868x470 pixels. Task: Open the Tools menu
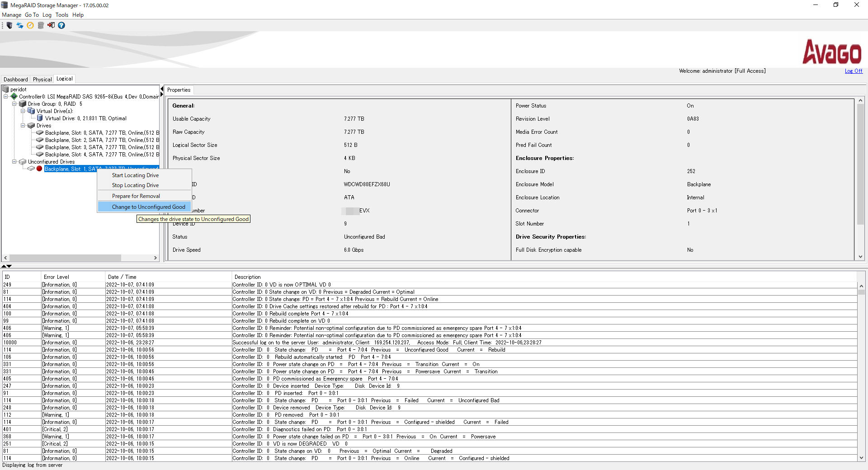62,15
